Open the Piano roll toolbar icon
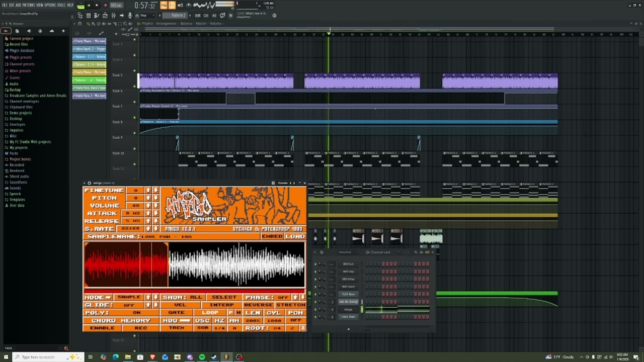Image resolution: width=644 pixels, height=362 pixels. pyautogui.click(x=97, y=16)
